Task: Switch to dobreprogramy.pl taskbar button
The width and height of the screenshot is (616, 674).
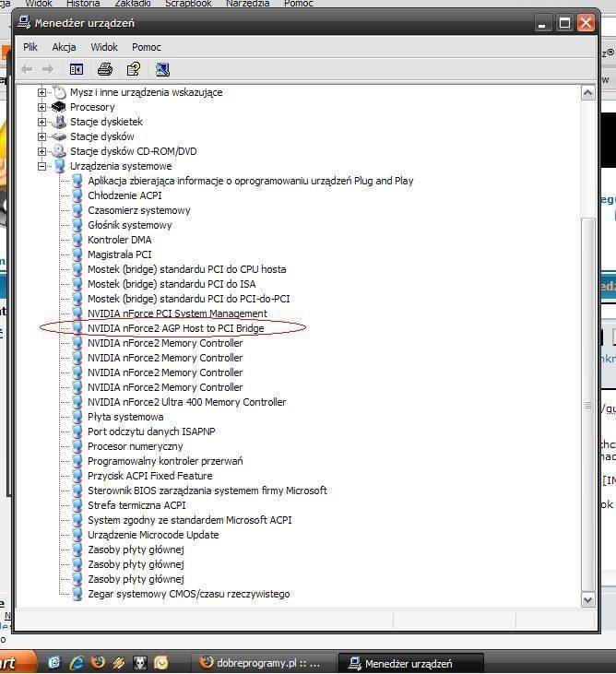Action: [263, 663]
